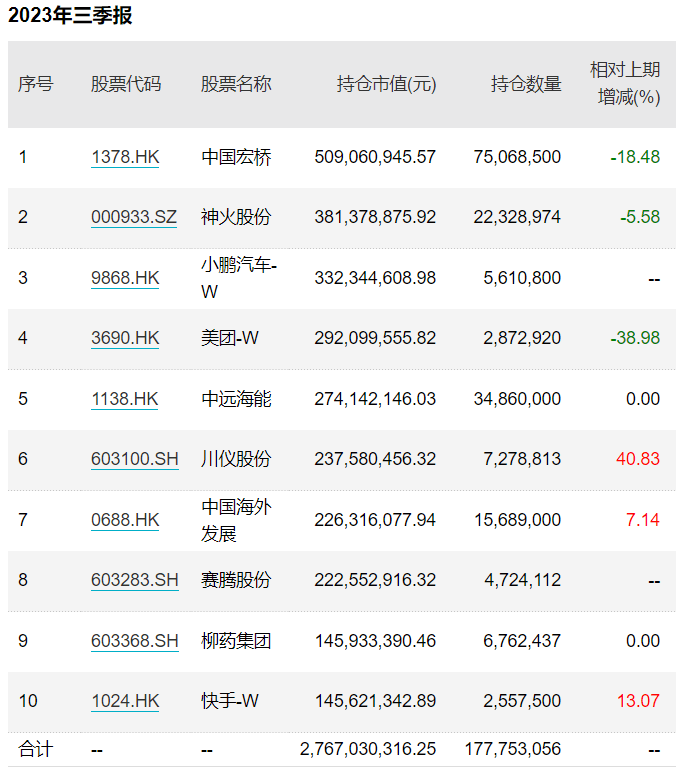The height and width of the screenshot is (773, 676).
Task: Open stock code link 000933.SZ
Action: pyautogui.click(x=133, y=217)
